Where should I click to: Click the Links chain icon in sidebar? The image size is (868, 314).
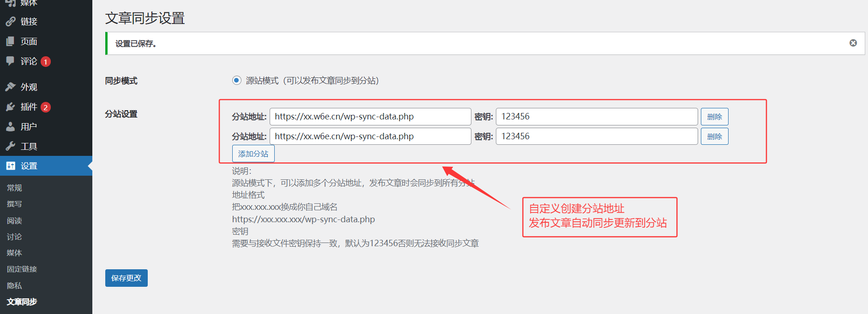point(10,22)
